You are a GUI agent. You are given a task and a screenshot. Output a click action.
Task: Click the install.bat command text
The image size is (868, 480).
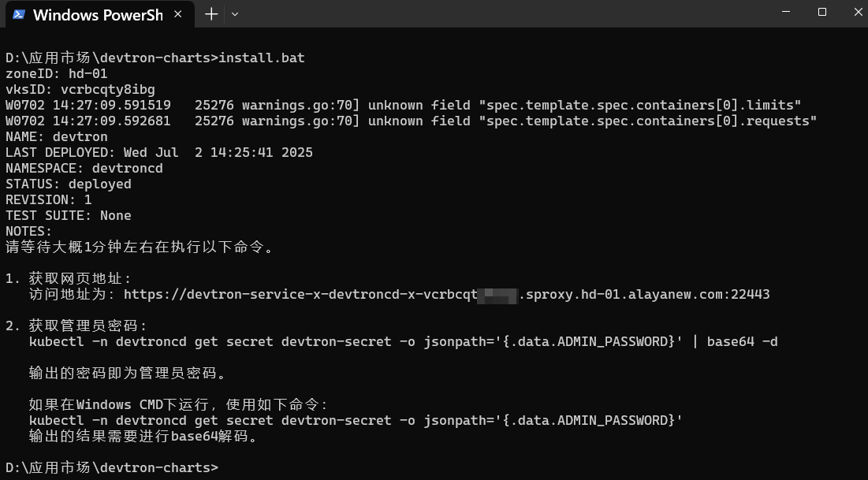[261, 58]
